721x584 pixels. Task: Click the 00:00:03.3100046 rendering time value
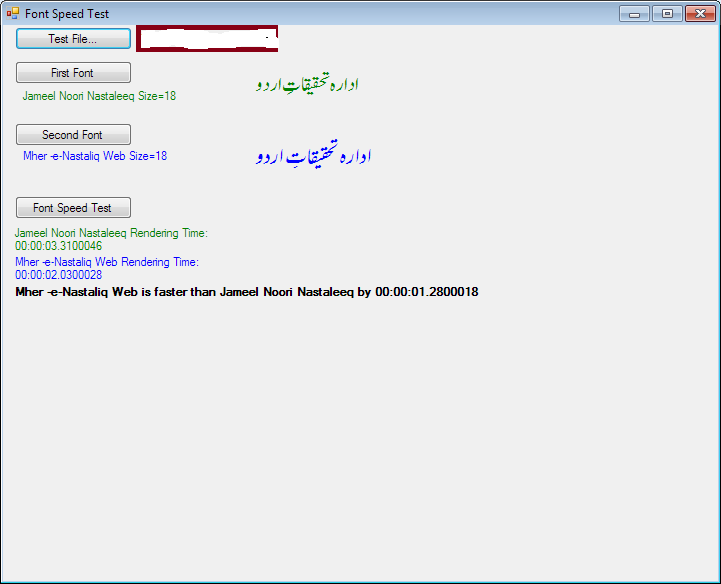tap(58, 246)
